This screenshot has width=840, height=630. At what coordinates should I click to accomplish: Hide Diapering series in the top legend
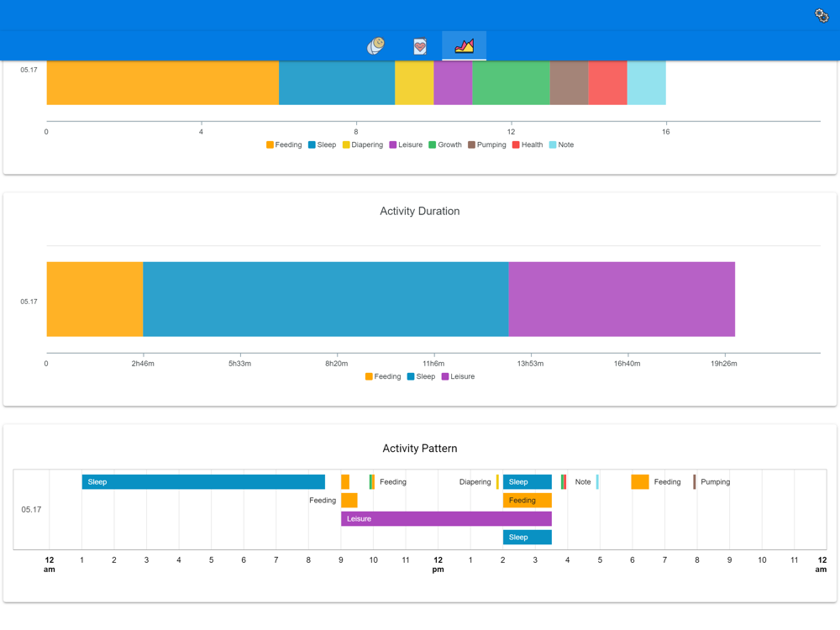click(362, 145)
